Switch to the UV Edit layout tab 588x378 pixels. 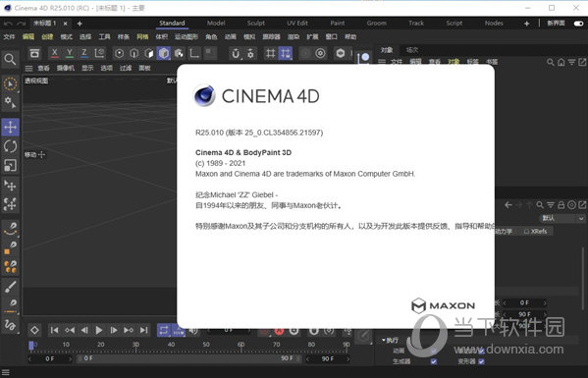pos(297,24)
